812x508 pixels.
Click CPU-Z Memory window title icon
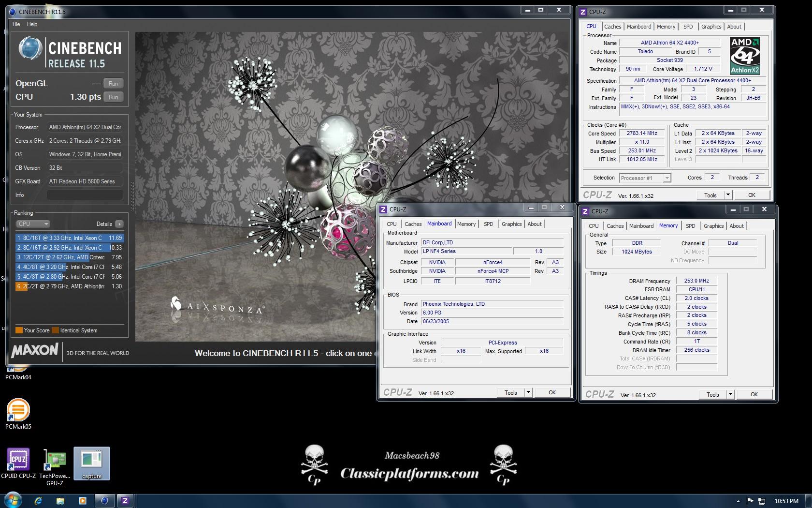point(585,211)
